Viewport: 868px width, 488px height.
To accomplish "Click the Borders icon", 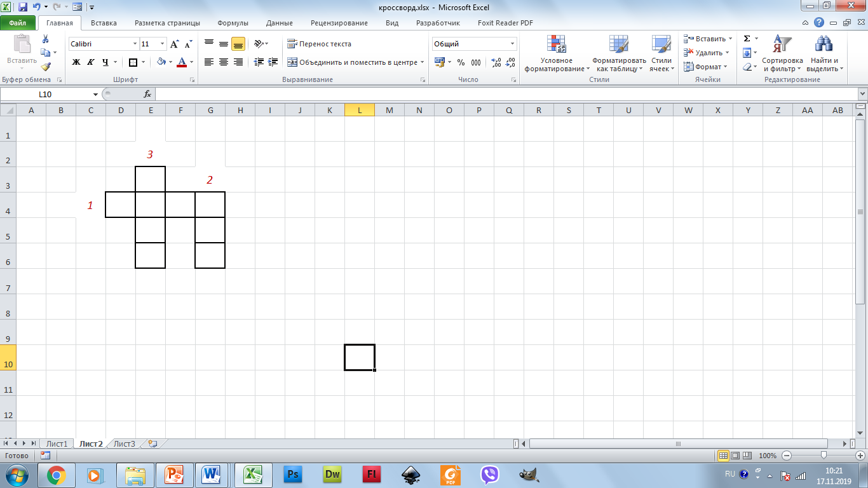I will 133,62.
